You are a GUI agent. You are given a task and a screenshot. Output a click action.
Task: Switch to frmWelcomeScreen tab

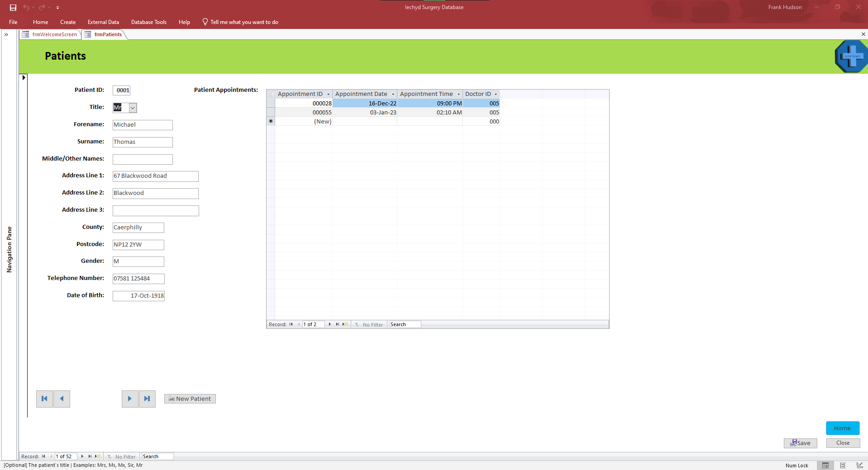(x=50, y=34)
